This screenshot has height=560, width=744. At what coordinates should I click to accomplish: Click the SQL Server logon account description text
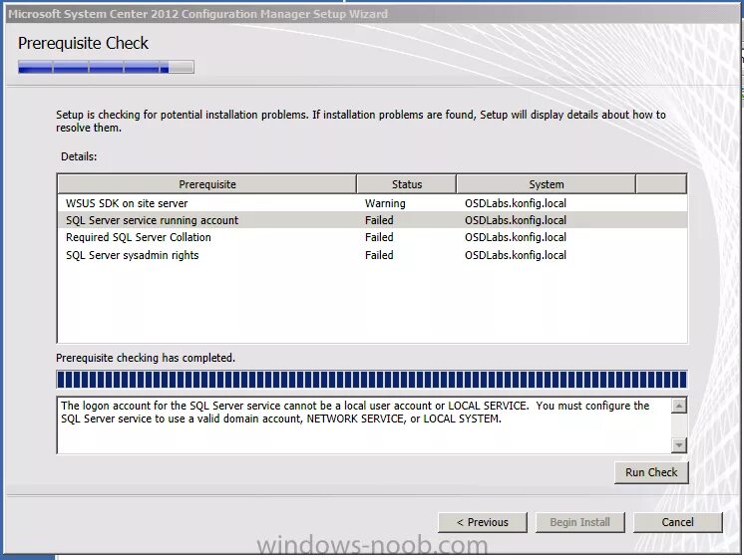[355, 413]
